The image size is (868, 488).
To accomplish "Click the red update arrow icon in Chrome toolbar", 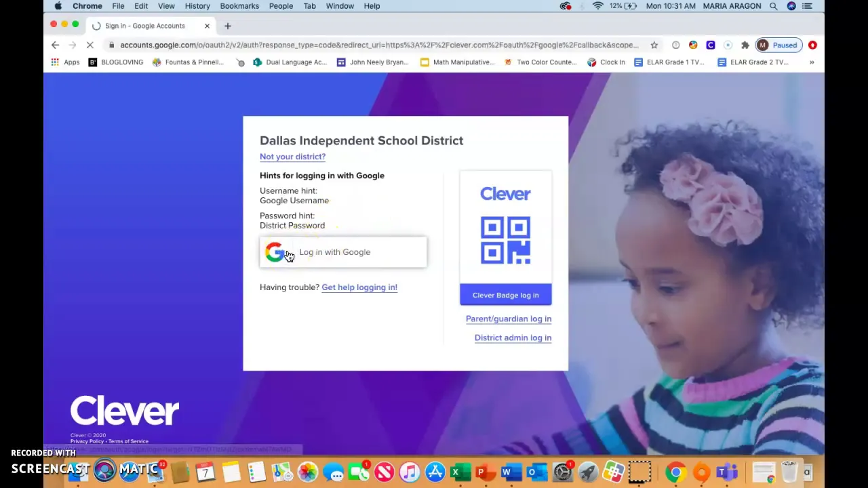I will click(812, 45).
